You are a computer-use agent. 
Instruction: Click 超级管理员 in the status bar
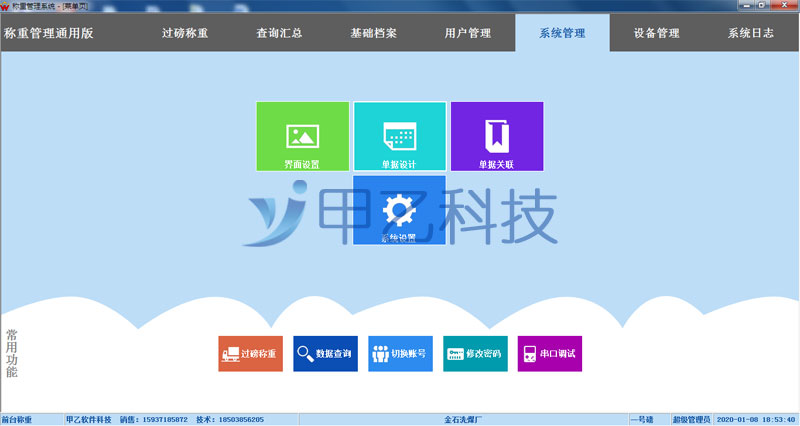[x=691, y=420]
